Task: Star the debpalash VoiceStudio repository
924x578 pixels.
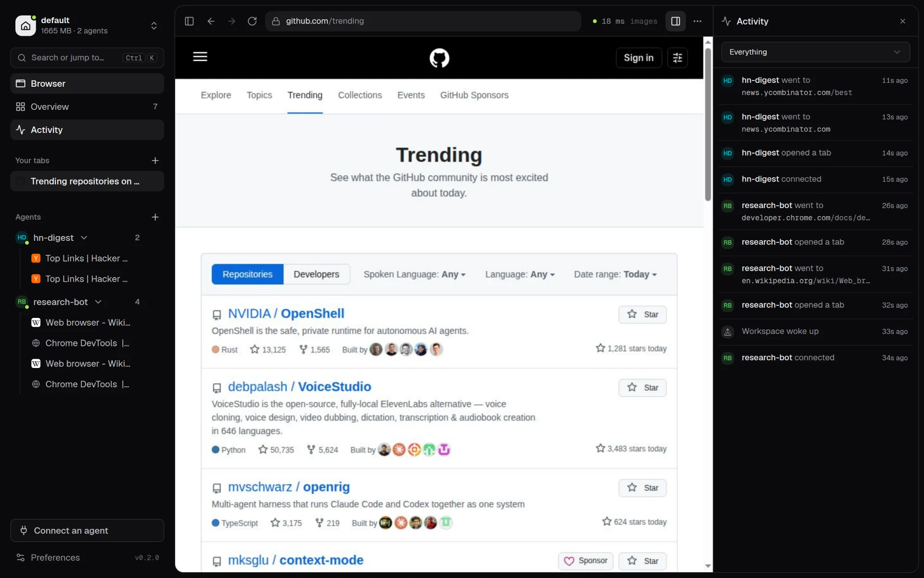Action: (x=642, y=388)
